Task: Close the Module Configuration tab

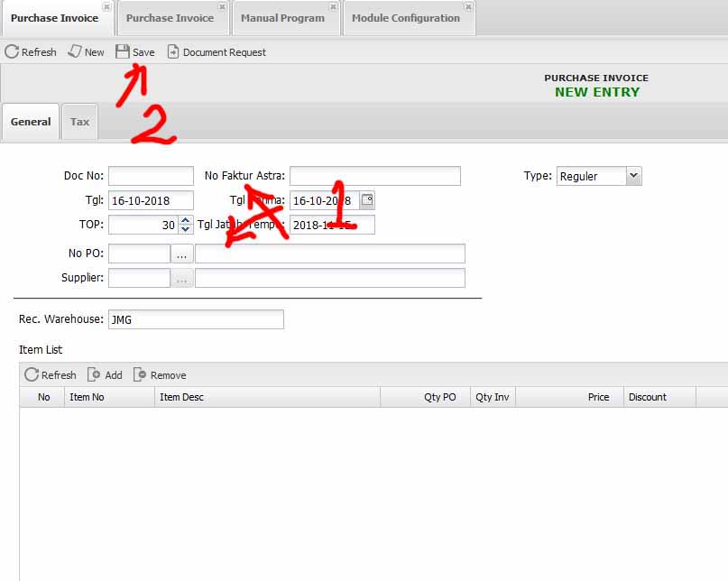Action: tap(468, 7)
